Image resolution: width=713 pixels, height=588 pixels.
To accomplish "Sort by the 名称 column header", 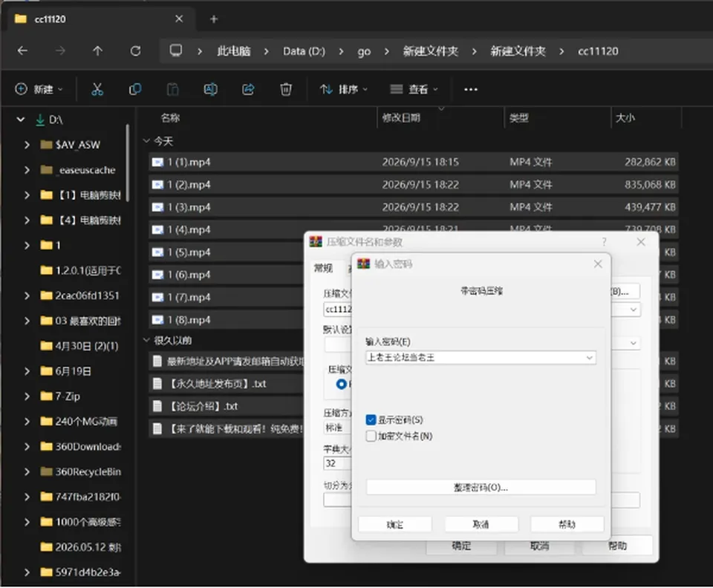I will [x=170, y=118].
